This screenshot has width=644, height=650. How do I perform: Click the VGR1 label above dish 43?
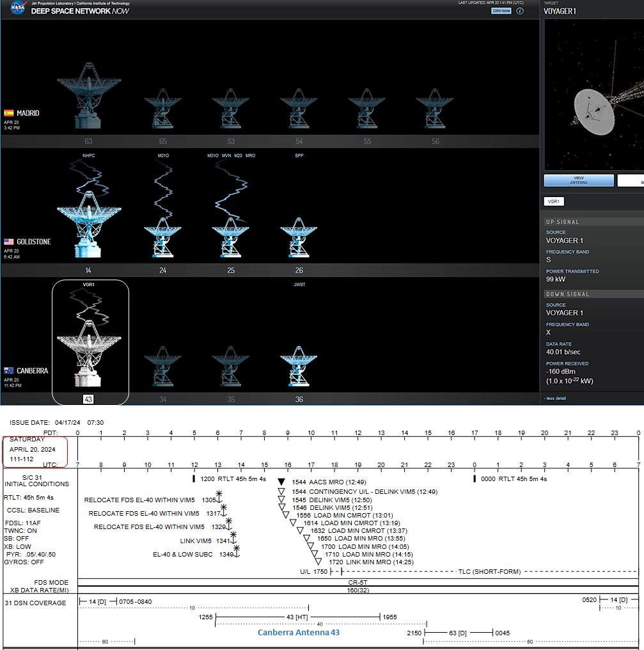pos(88,285)
